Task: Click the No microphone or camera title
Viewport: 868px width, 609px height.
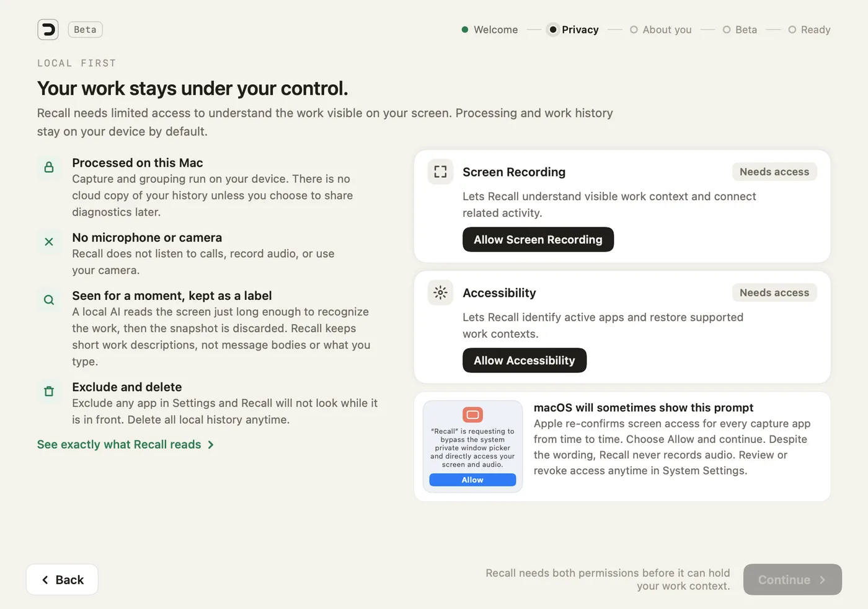Action: (147, 238)
